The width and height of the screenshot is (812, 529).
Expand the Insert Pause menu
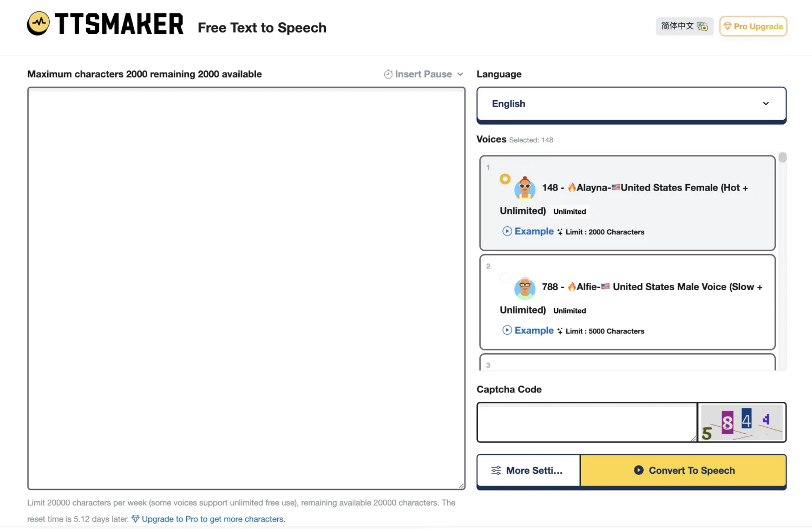point(424,74)
